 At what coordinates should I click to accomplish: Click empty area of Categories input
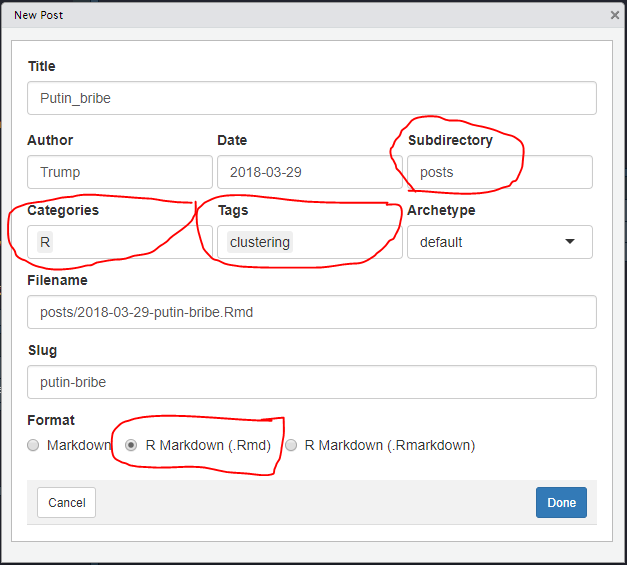(x=132, y=242)
